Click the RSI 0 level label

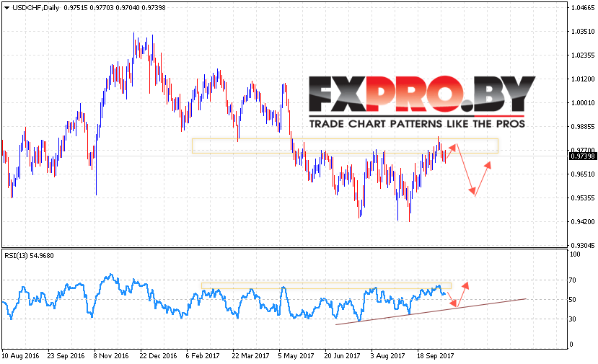click(571, 345)
